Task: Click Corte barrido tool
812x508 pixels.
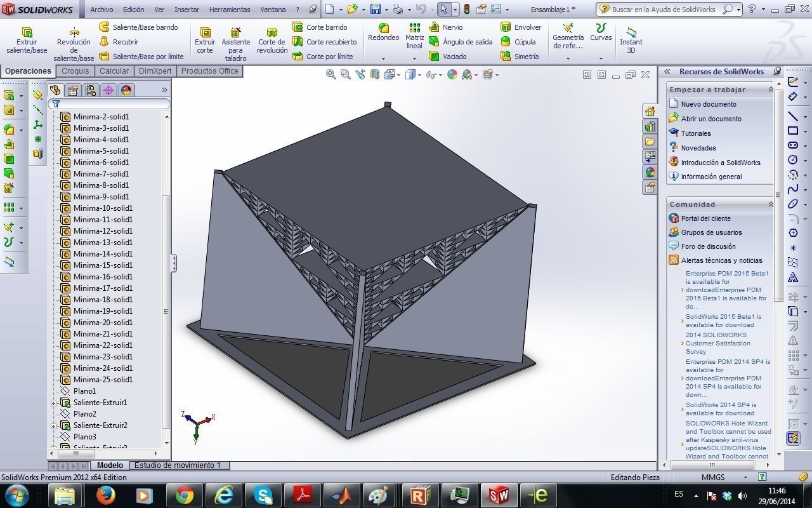Action: coord(320,27)
